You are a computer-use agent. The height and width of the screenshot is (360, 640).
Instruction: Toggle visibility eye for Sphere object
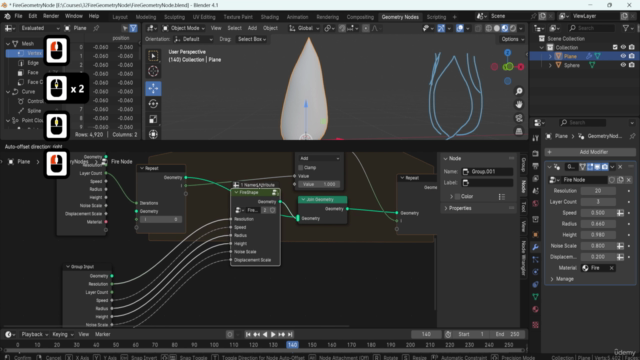[x=623, y=65]
